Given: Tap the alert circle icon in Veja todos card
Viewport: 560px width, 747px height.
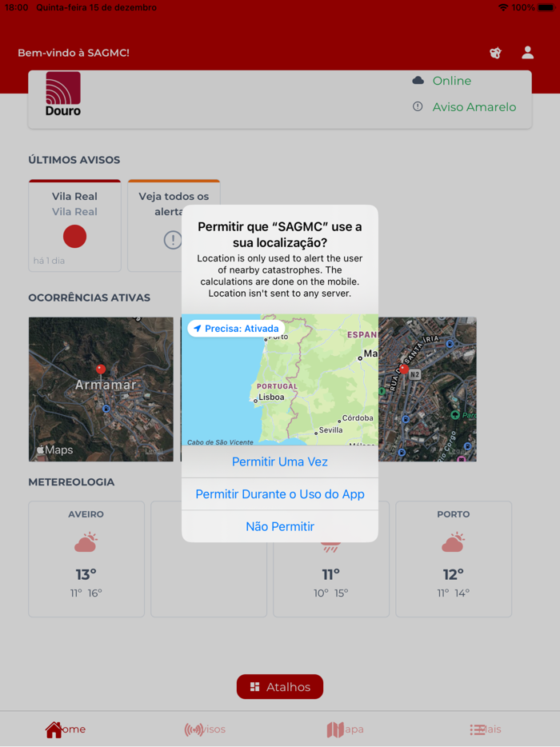Looking at the screenshot, I should point(173,240).
